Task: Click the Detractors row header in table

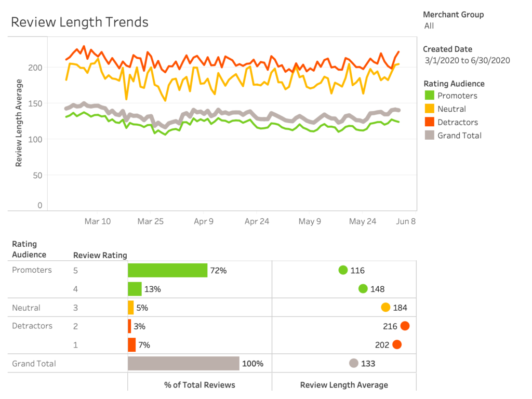Action: pyautogui.click(x=32, y=326)
